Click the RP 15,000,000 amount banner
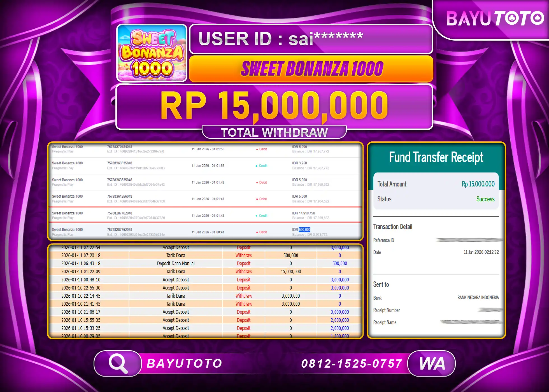 [x=274, y=107]
